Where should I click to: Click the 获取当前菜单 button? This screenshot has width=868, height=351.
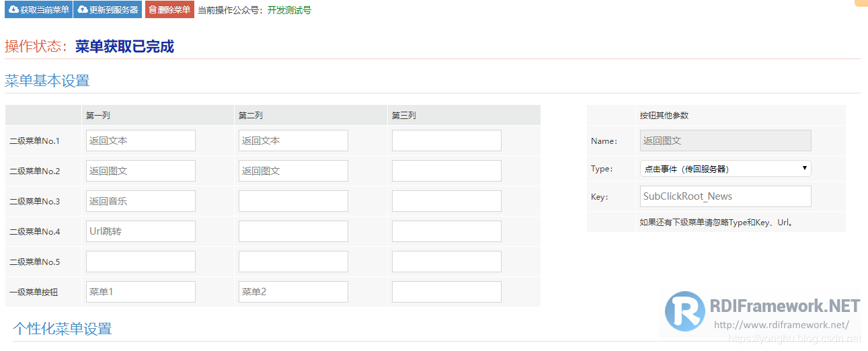[38, 9]
